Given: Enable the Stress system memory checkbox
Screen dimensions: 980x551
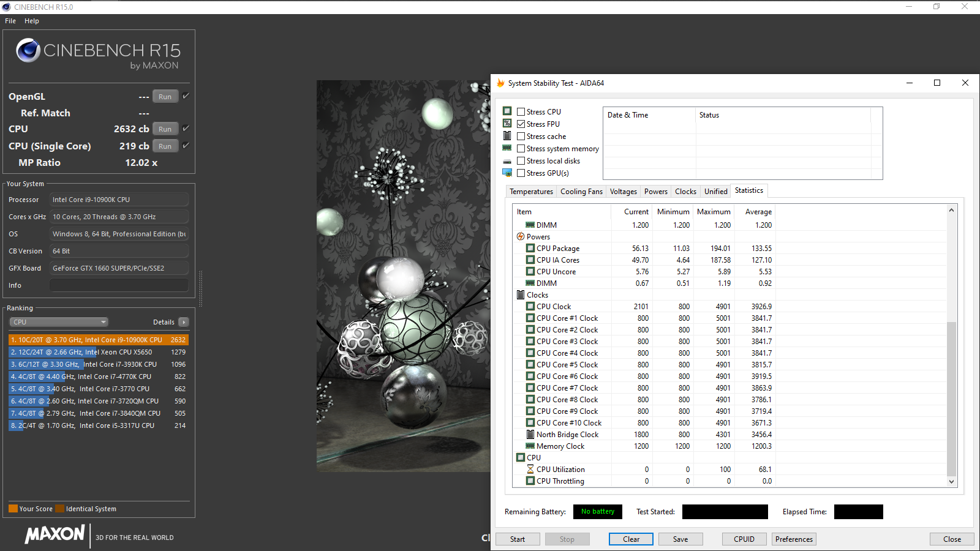Looking at the screenshot, I should [x=521, y=148].
